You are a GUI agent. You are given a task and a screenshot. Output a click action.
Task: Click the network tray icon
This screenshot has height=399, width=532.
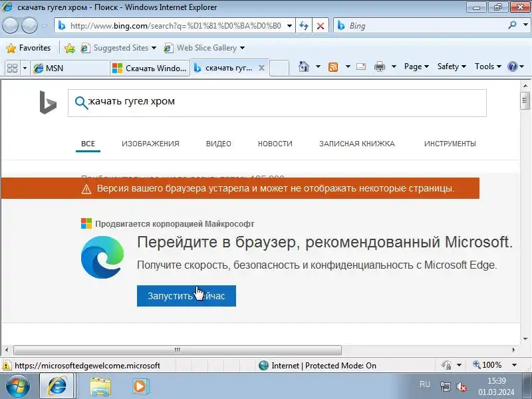(x=445, y=386)
